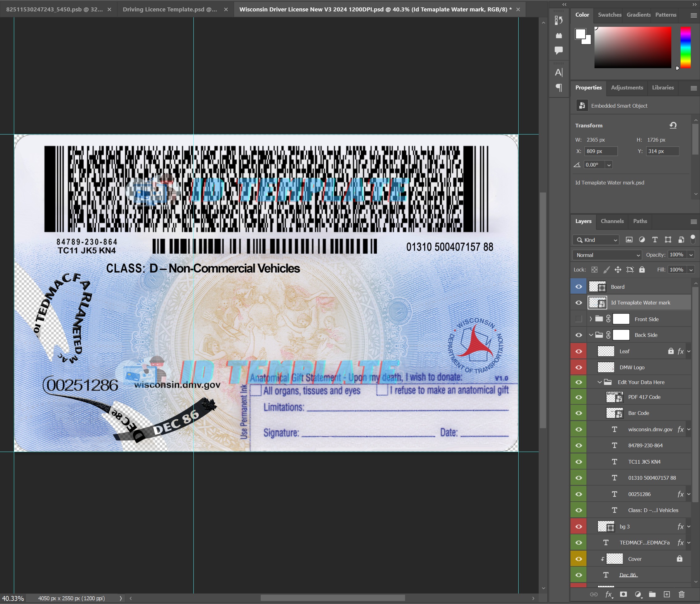Open the History collapsed panel icon
Viewport: 700px width, 604px height.
[559, 20]
